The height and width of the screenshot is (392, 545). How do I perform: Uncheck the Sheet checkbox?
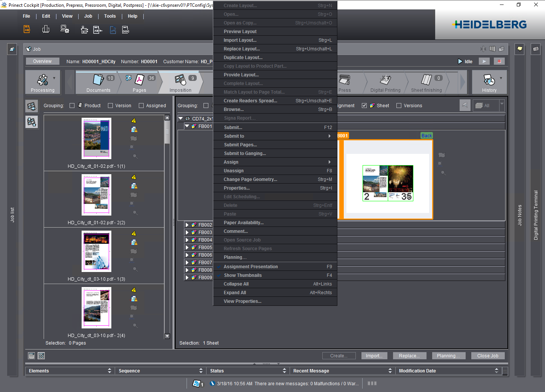(364, 105)
